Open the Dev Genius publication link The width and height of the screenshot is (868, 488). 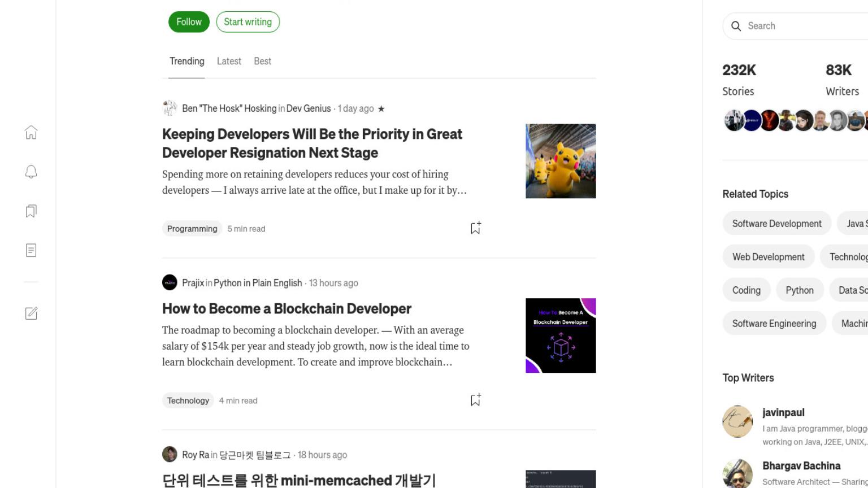309,108
